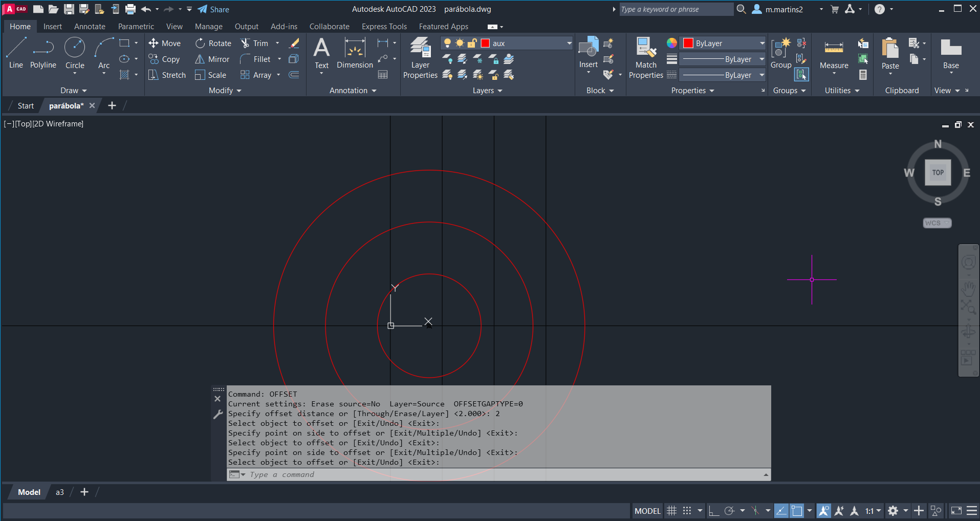The image size is (980, 521).
Task: Toggle drawing grid display in status bar
Action: coord(671,511)
